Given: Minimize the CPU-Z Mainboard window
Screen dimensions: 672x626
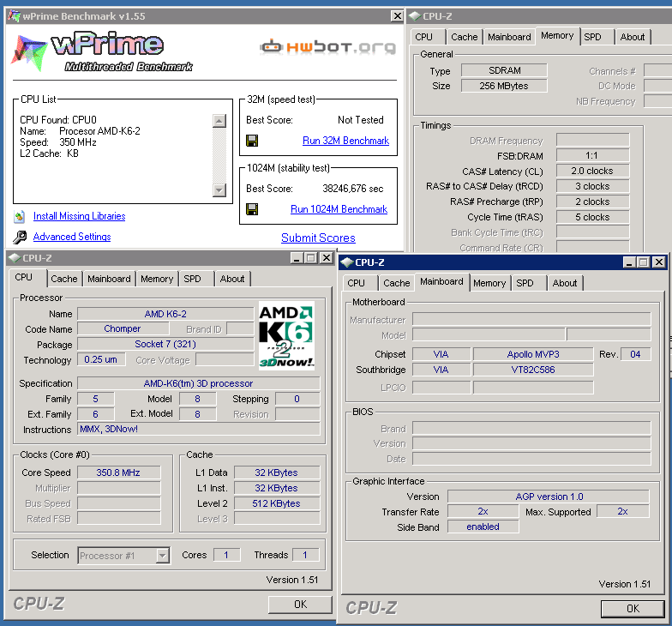Looking at the screenshot, I should (x=629, y=262).
